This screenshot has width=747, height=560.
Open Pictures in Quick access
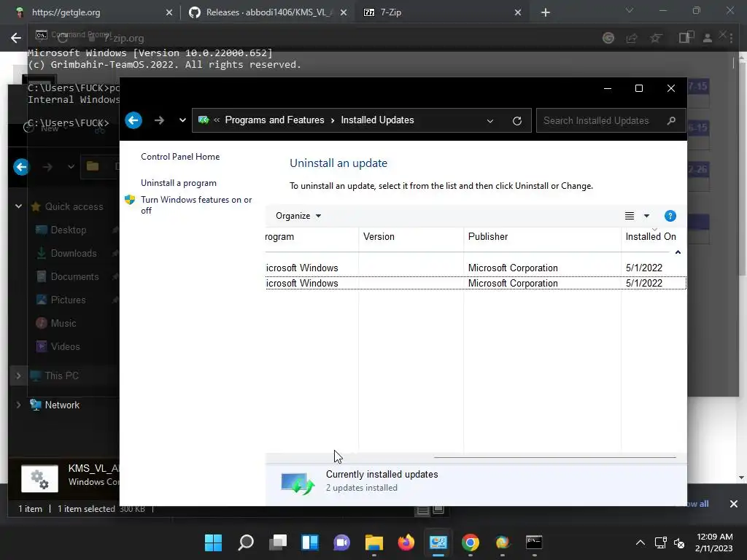[68, 300]
